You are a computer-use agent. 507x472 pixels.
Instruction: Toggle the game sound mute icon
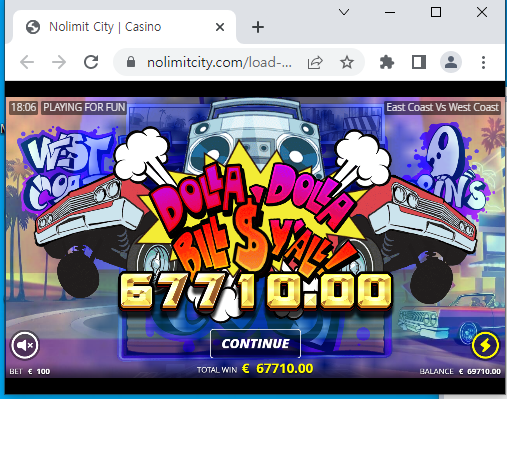pos(25,345)
